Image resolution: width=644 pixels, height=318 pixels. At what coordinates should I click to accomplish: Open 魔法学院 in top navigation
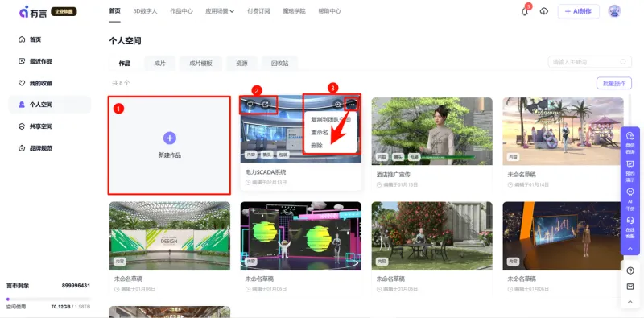click(x=294, y=11)
